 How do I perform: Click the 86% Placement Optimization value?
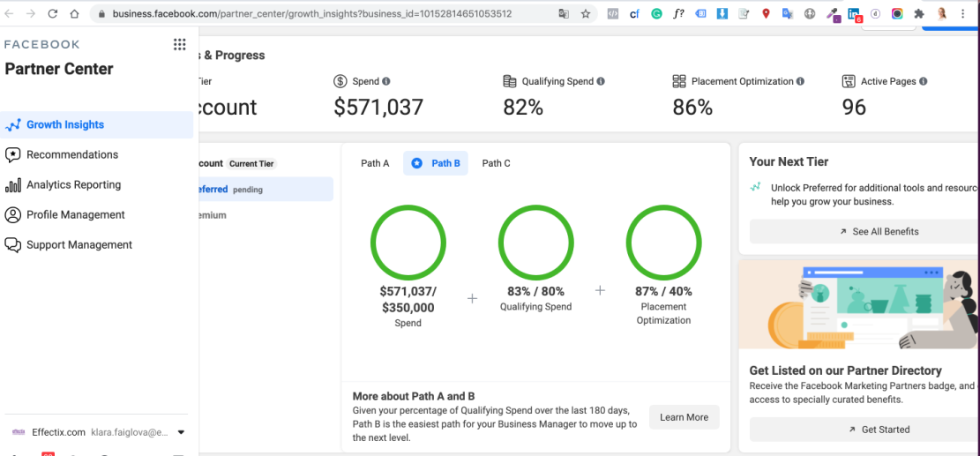[x=692, y=108]
